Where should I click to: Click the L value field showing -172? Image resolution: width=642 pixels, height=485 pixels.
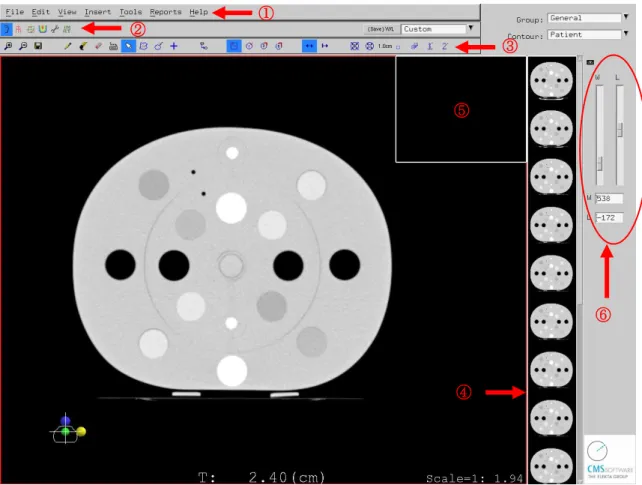pos(609,218)
